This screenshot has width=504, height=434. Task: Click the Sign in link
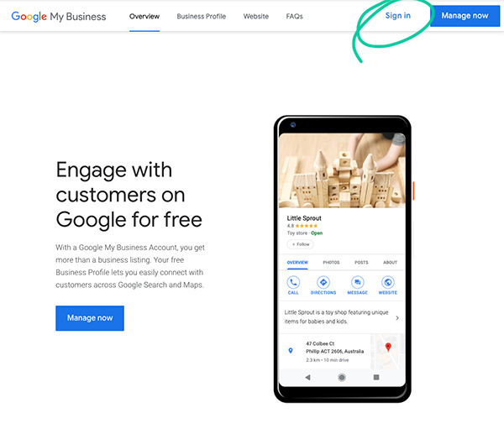point(398,15)
